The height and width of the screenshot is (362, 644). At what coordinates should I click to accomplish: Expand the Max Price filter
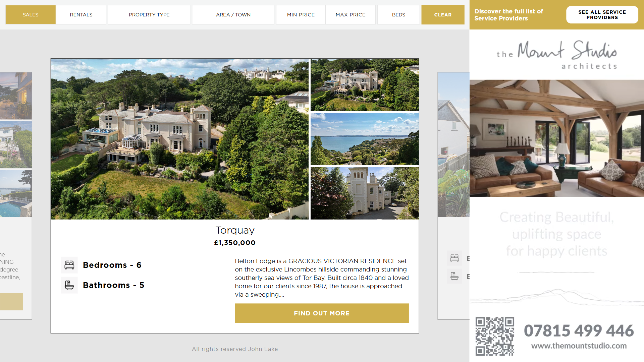[x=351, y=15]
